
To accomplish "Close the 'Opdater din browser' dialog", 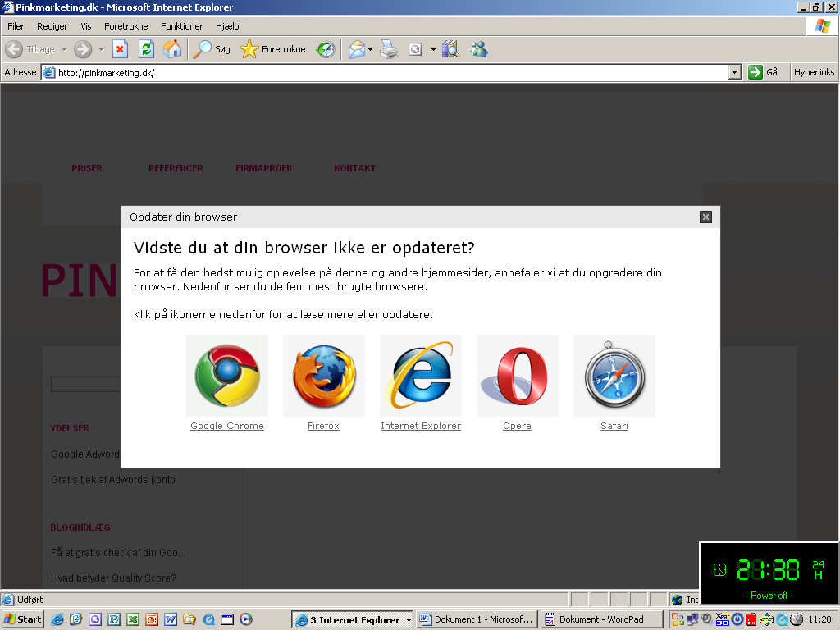I will (705, 217).
